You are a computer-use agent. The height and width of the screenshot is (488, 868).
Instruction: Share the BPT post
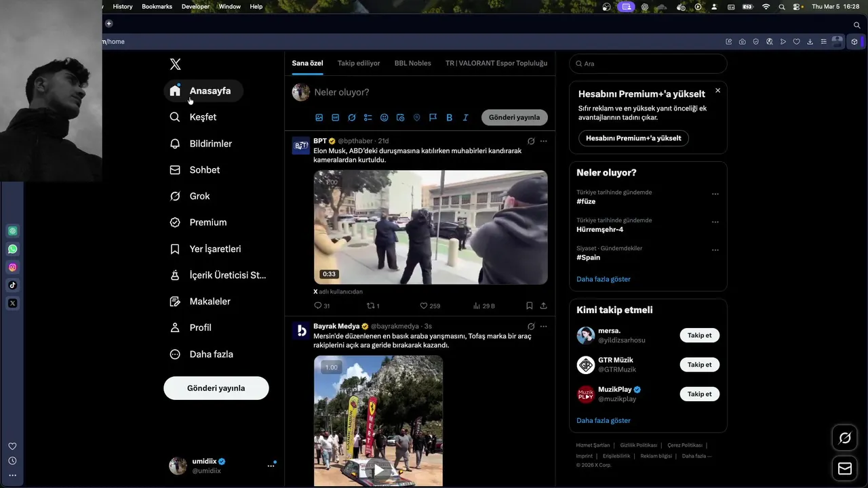543,306
